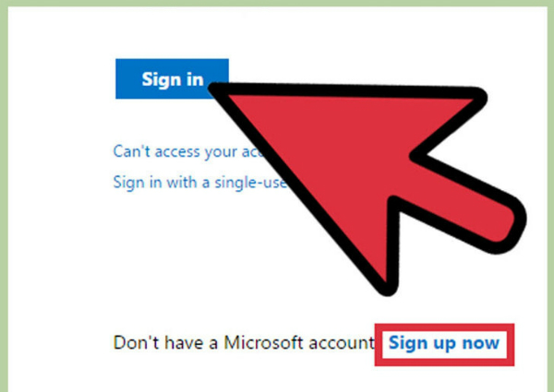The image size is (554, 392).
Task: Click the word "account" before Sign up now
Action: pyautogui.click(x=342, y=343)
